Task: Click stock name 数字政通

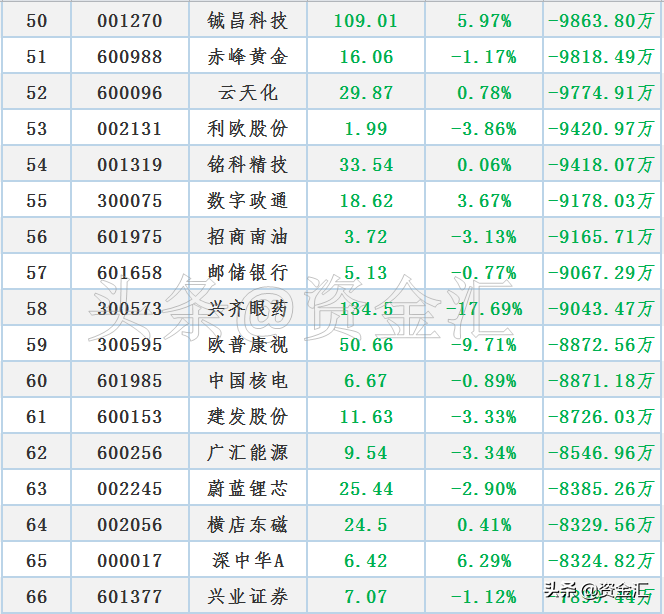Action: pos(247,201)
